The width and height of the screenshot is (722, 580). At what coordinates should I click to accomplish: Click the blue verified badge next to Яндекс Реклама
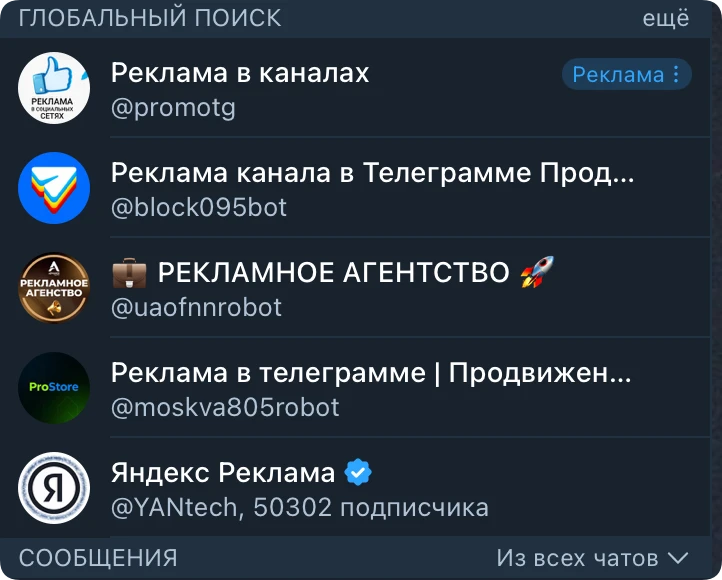pyautogui.click(x=358, y=472)
